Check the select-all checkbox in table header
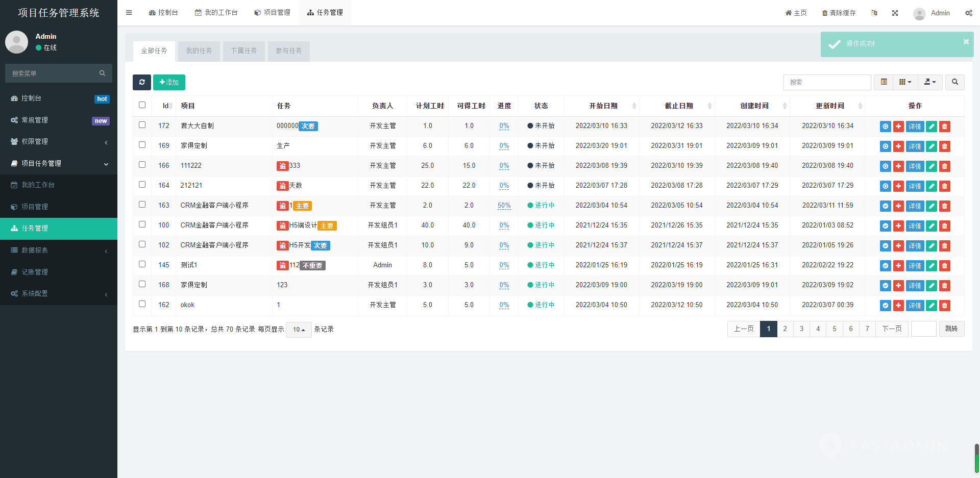Screen dimensions: 980x478 point(142,105)
